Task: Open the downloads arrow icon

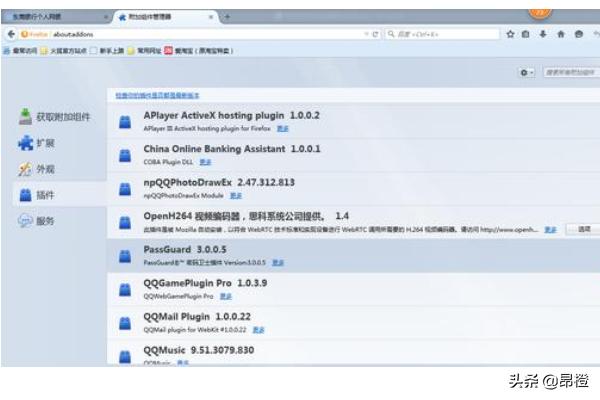Action: (543, 34)
